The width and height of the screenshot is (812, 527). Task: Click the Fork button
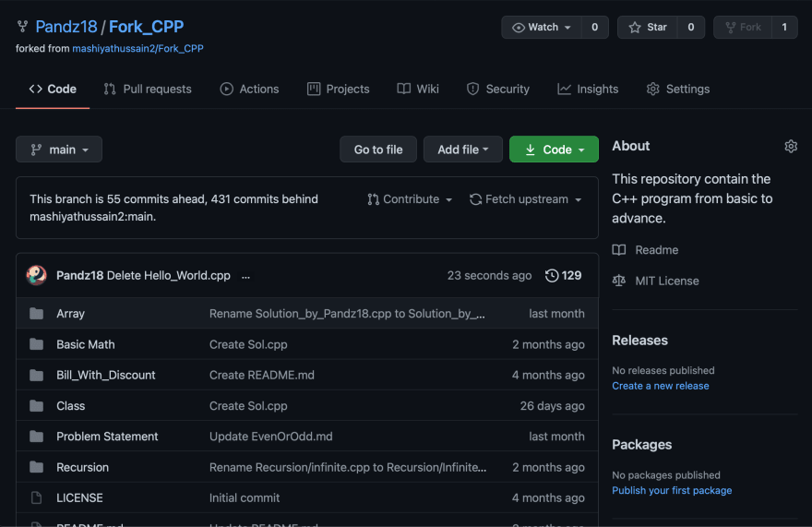click(x=743, y=27)
